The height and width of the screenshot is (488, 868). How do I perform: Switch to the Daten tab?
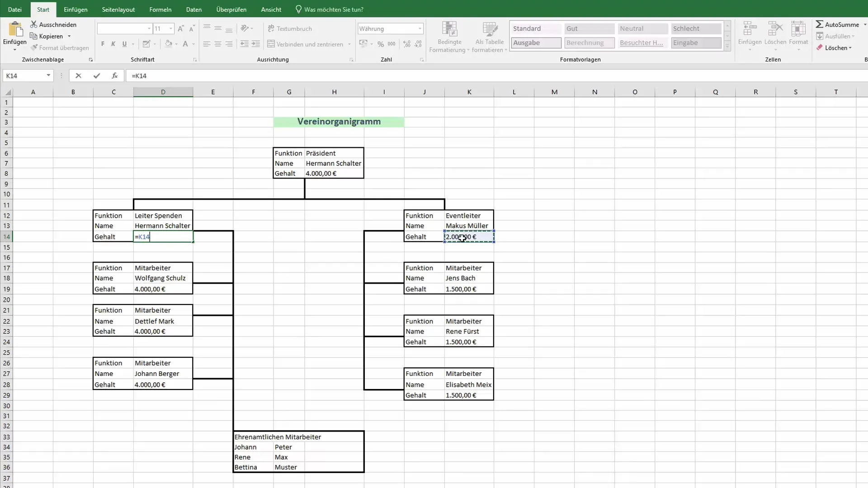coord(194,9)
